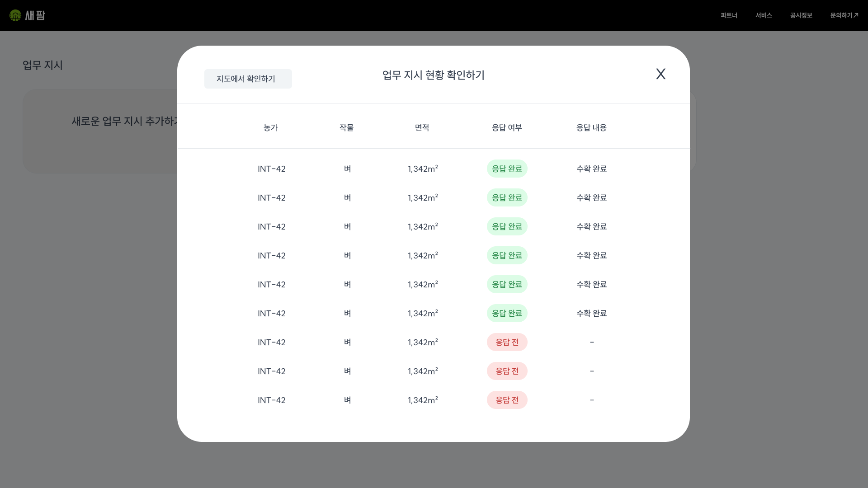The image size is (868, 488).
Task: Click the sixth row's 응답 완료 badge
Action: (507, 313)
